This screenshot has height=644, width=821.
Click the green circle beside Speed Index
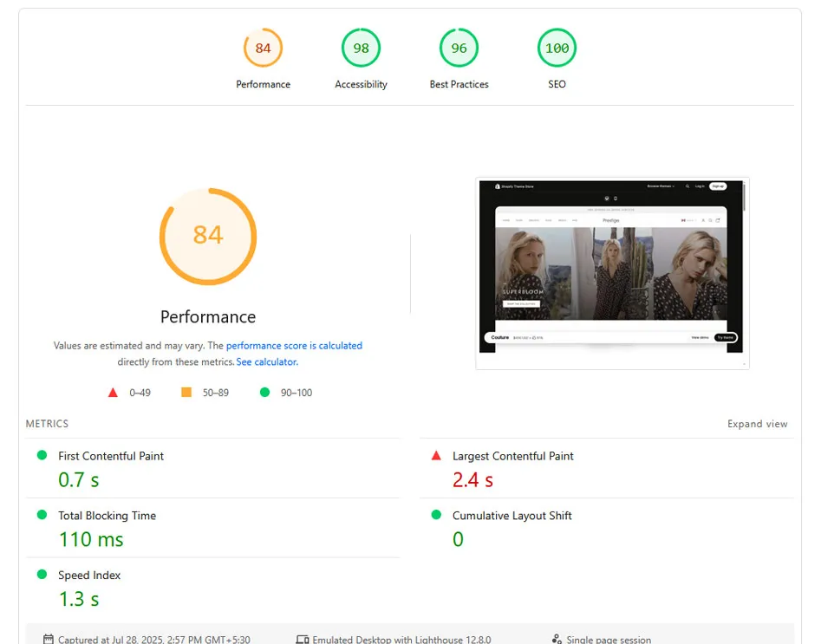[42, 575]
